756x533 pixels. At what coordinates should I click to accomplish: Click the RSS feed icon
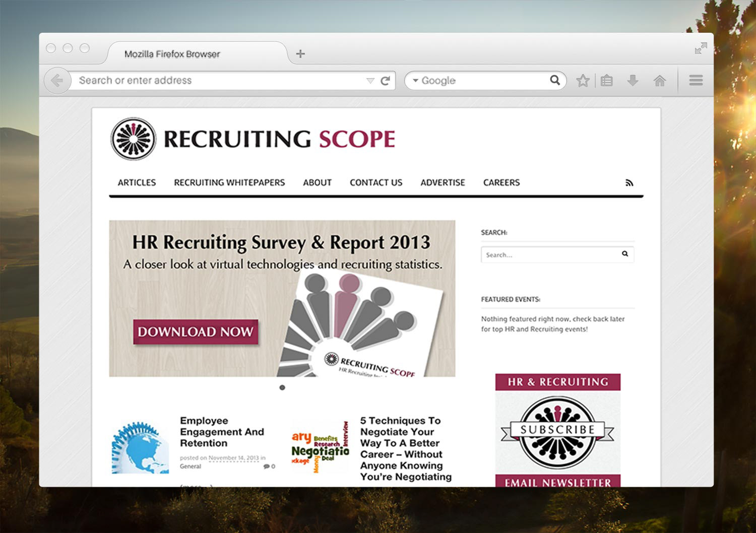point(629,183)
